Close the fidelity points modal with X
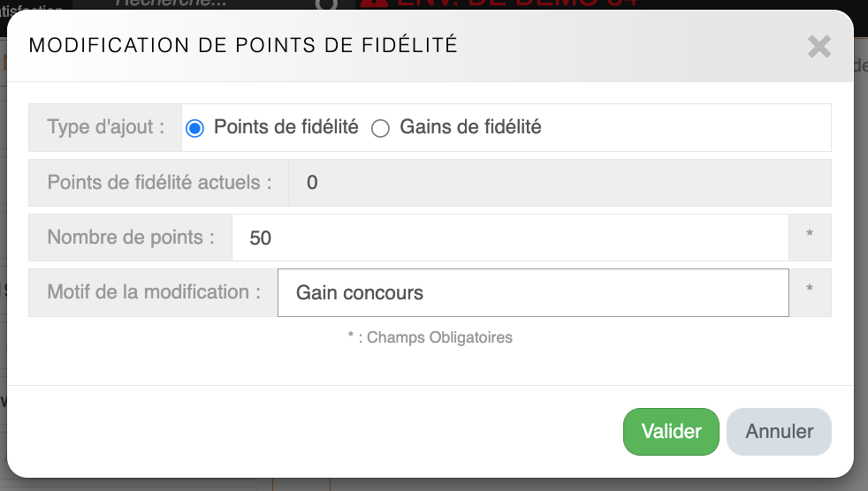This screenshot has width=868, height=491. coord(819,47)
